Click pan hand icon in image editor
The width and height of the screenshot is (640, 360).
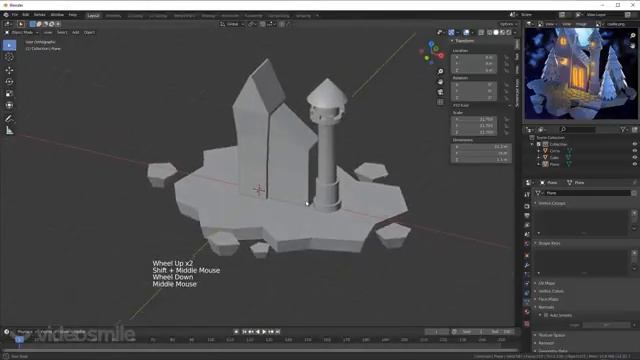[x=633, y=45]
